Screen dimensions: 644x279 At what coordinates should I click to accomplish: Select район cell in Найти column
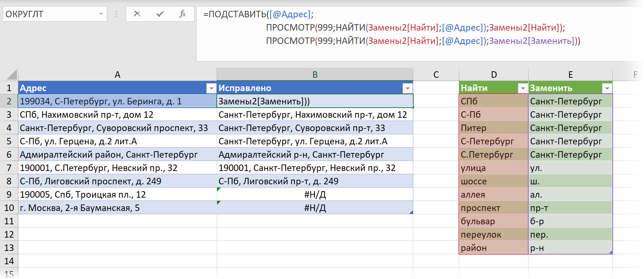pyautogui.click(x=494, y=248)
